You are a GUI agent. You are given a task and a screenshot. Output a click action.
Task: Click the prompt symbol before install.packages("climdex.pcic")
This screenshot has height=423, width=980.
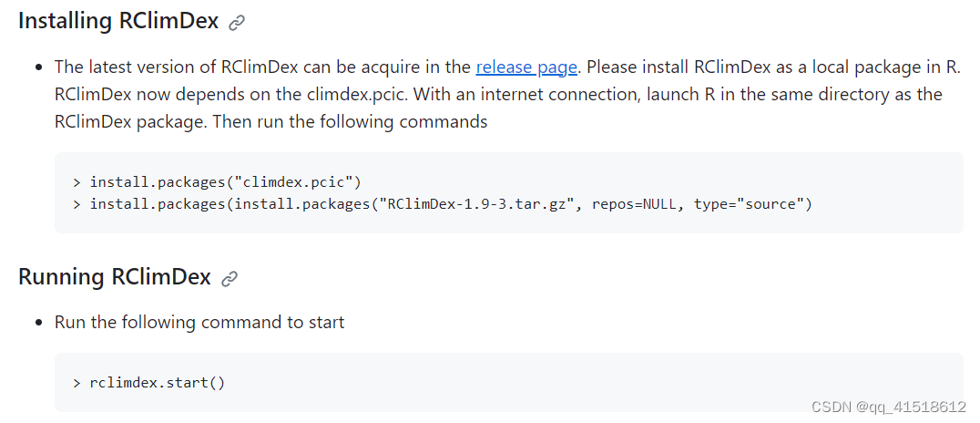tap(77, 182)
